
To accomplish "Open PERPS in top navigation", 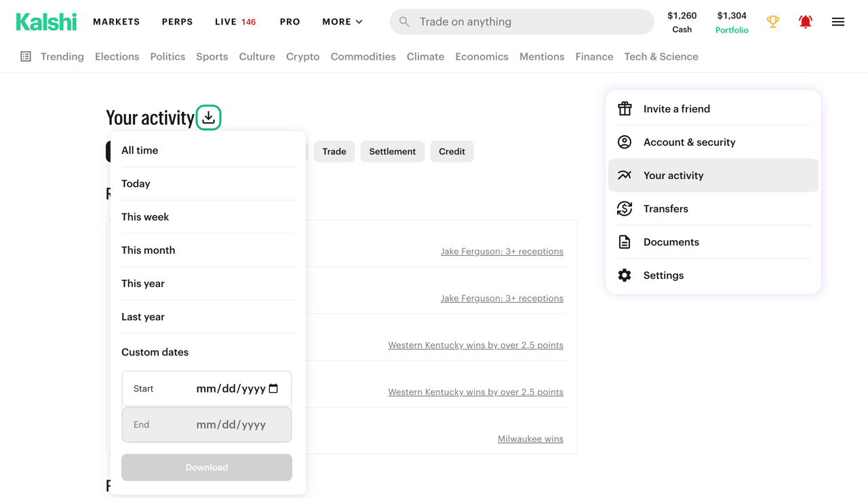I will click(x=178, y=22).
